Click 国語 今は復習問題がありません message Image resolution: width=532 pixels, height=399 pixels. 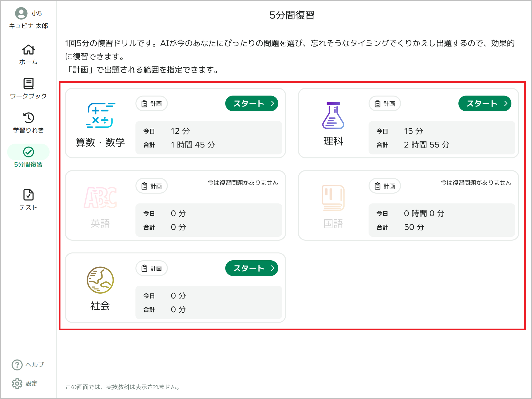coord(476,183)
